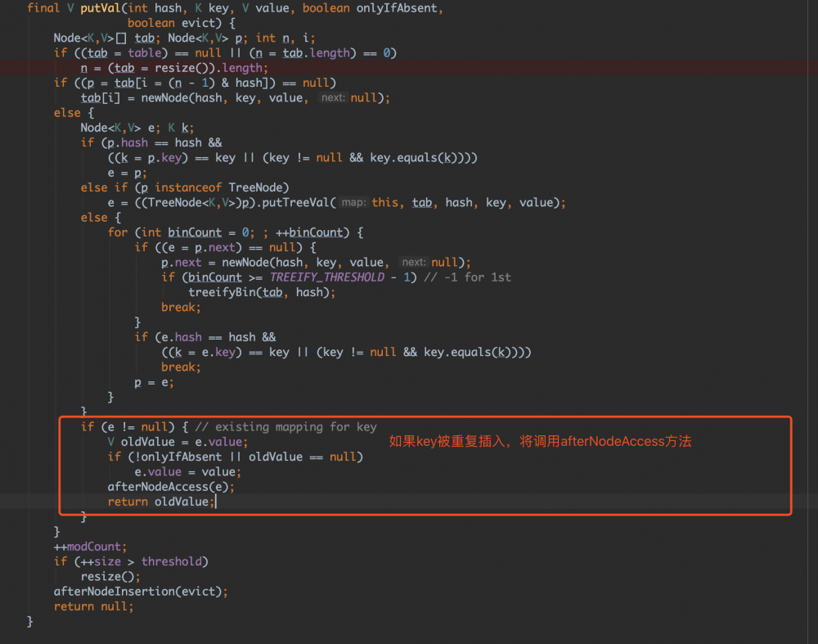This screenshot has width=818, height=644.
Task: Click the 'instanceof TreeNode' condition
Action: point(222,187)
